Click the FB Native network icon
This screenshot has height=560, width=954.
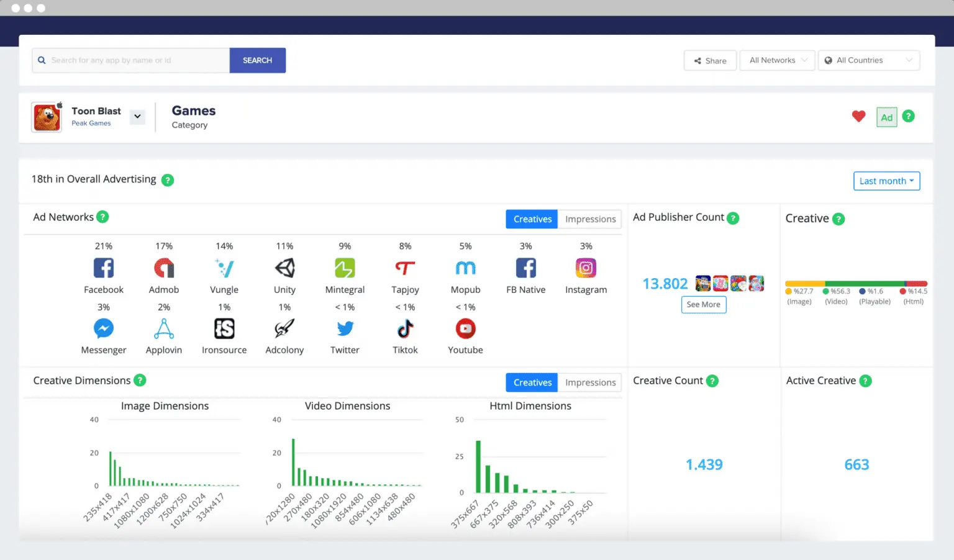[525, 268]
